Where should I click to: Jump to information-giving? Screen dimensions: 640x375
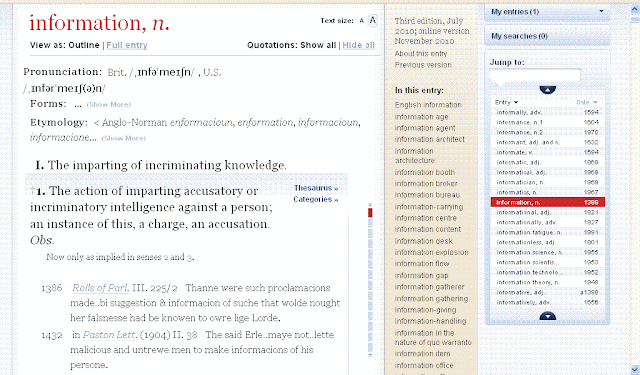pos(425,310)
